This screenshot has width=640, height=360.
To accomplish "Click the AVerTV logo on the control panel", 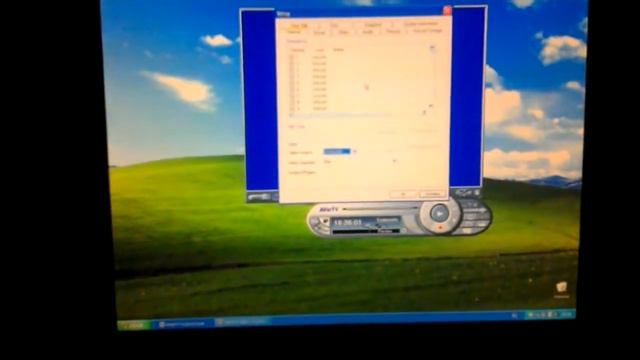I will click(x=328, y=209).
